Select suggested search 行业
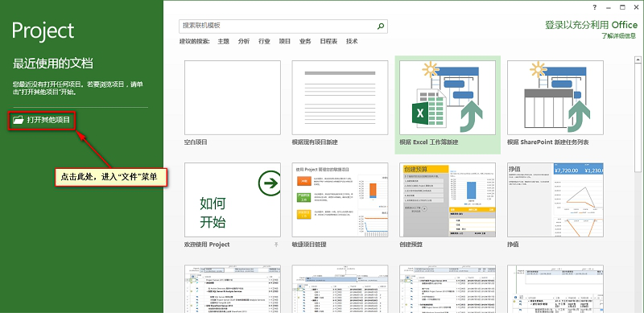The image size is (644, 325). pyautogui.click(x=264, y=42)
